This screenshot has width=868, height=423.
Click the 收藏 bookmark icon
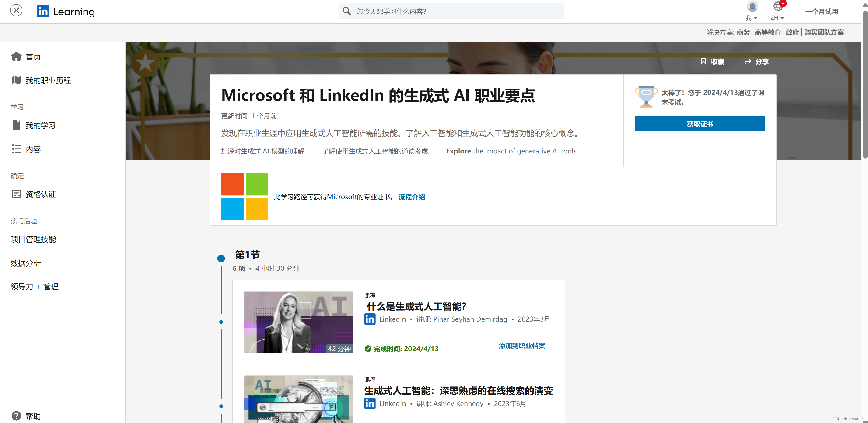703,61
